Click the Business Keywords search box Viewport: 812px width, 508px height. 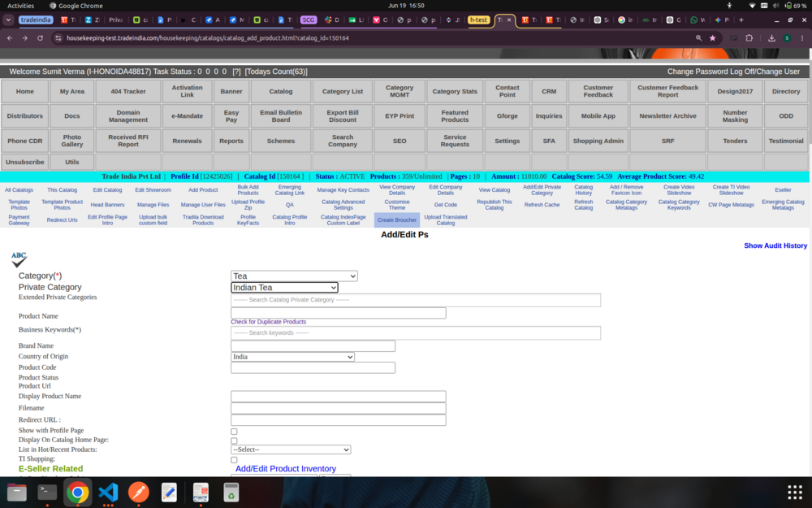click(416, 332)
